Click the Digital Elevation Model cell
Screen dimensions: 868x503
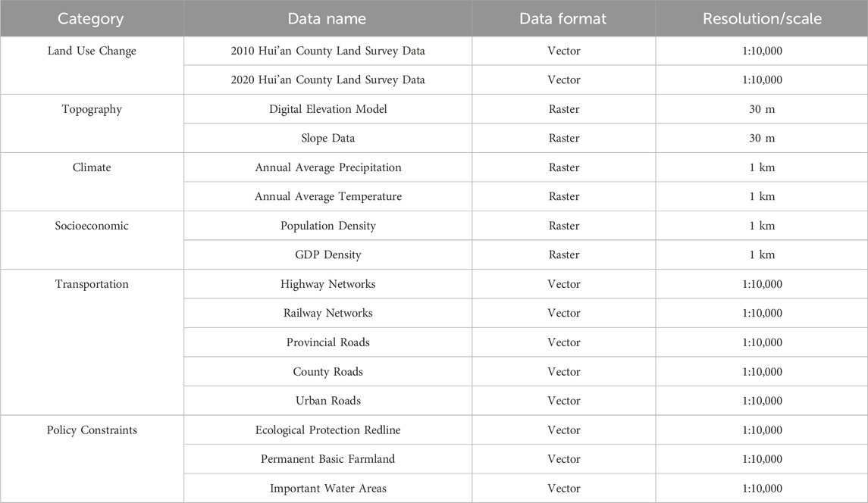[x=327, y=109]
